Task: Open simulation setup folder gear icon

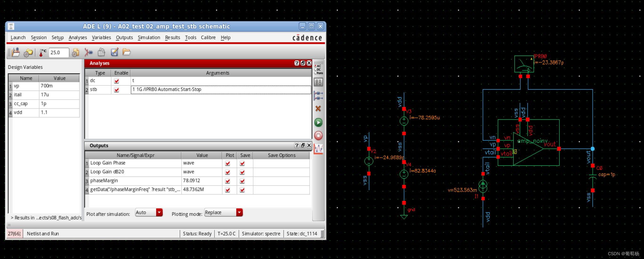Action: click(28, 53)
